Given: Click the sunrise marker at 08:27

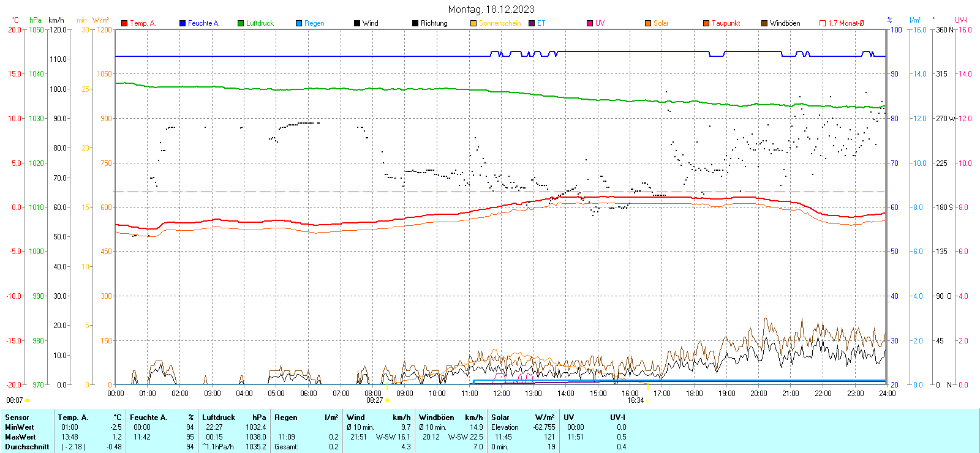Looking at the screenshot, I should click(x=387, y=400).
